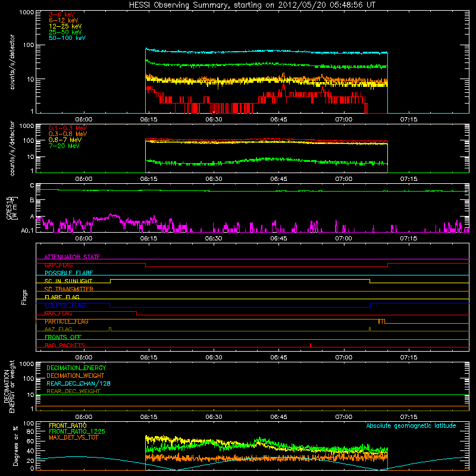The width and height of the screenshot is (476, 476).
Task: Select the 3-6 keV legend label
Action: pos(61,14)
